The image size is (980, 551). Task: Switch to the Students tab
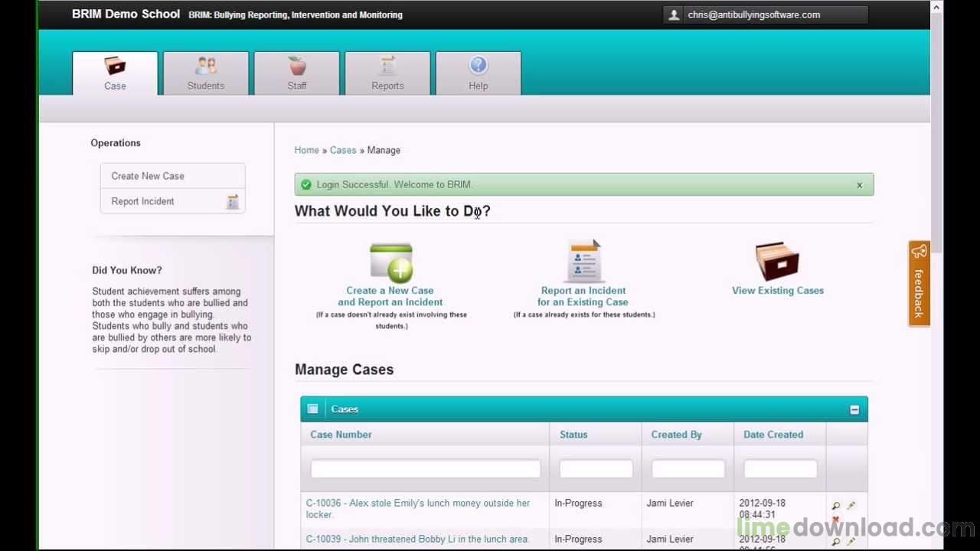[x=206, y=73]
